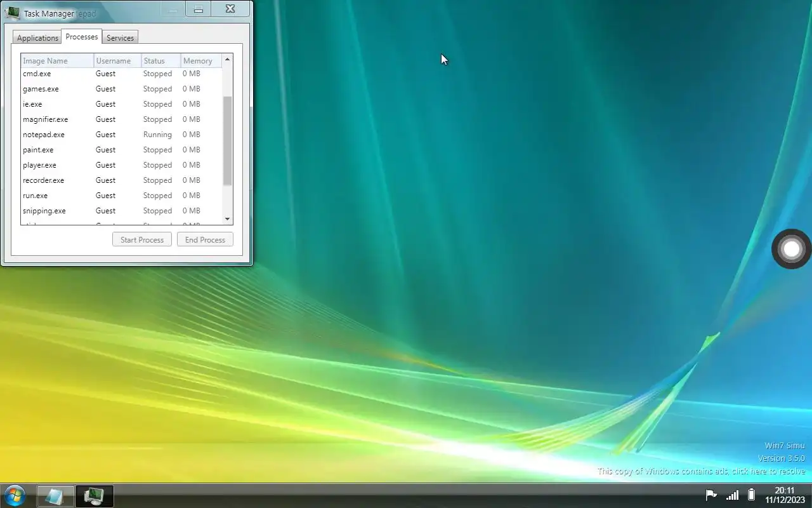The image size is (812, 508).
Task: Select the Processes tab
Action: tap(82, 37)
